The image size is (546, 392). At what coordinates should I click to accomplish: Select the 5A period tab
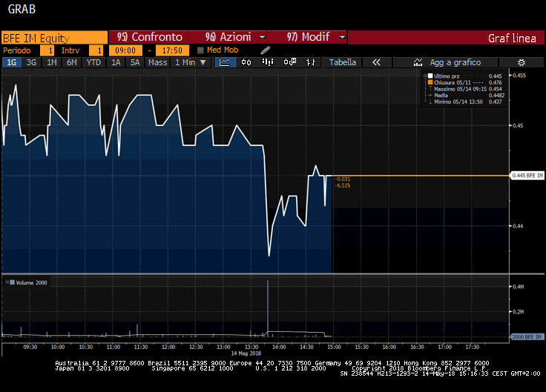click(x=135, y=62)
